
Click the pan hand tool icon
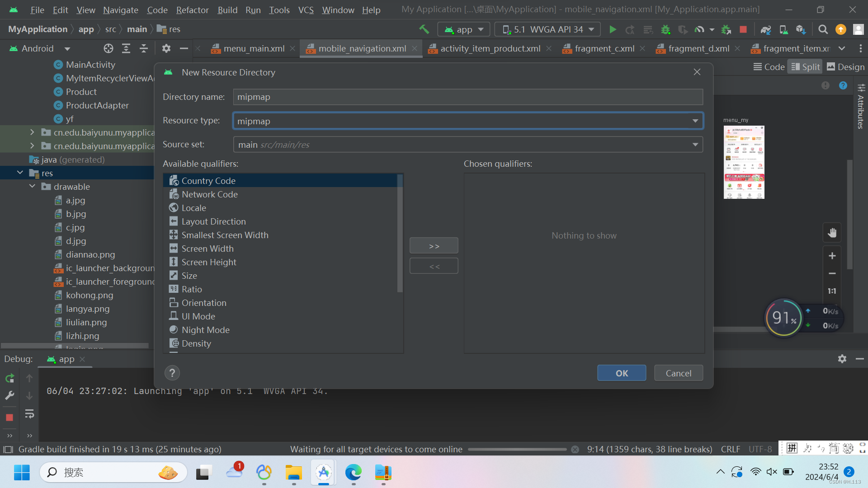(832, 233)
